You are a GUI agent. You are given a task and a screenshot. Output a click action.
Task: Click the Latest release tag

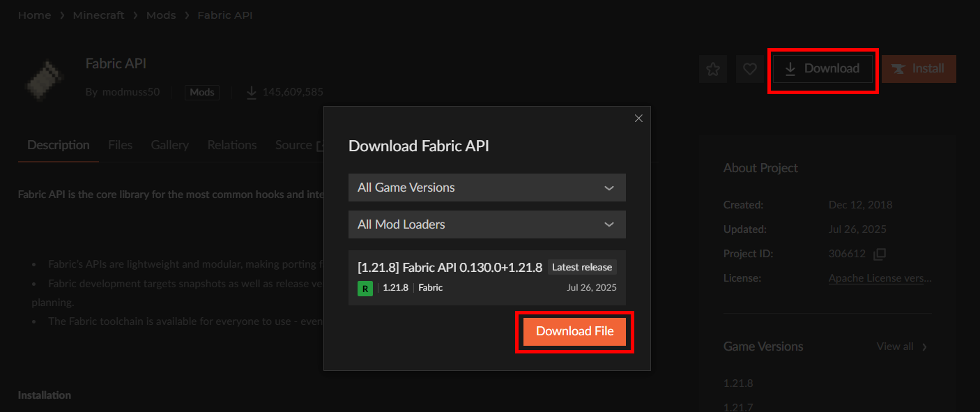582,267
